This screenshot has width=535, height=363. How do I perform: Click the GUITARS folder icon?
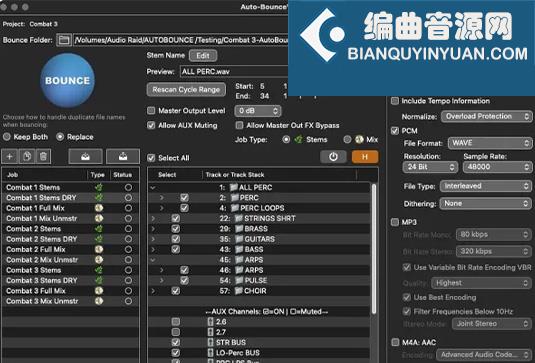click(239, 239)
